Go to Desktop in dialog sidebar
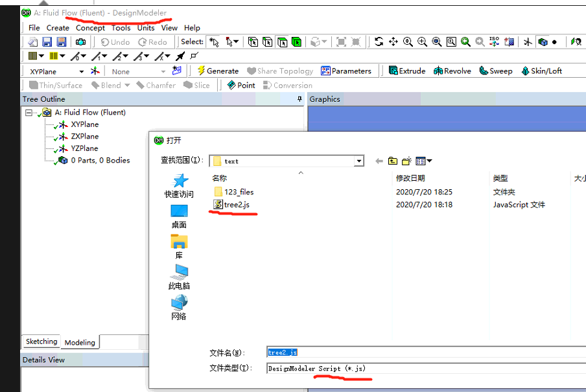This screenshot has width=586, height=392. pyautogui.click(x=179, y=216)
